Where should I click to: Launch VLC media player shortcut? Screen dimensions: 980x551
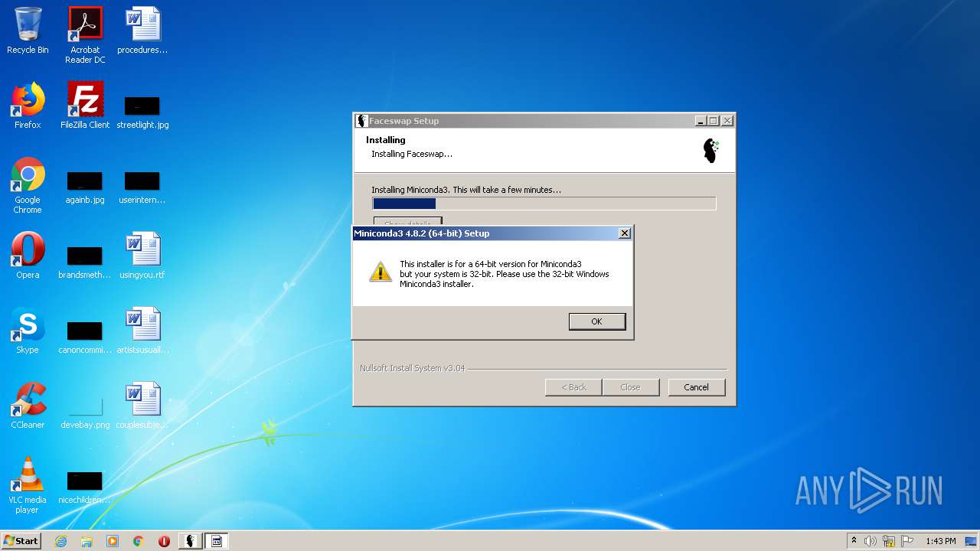click(28, 485)
